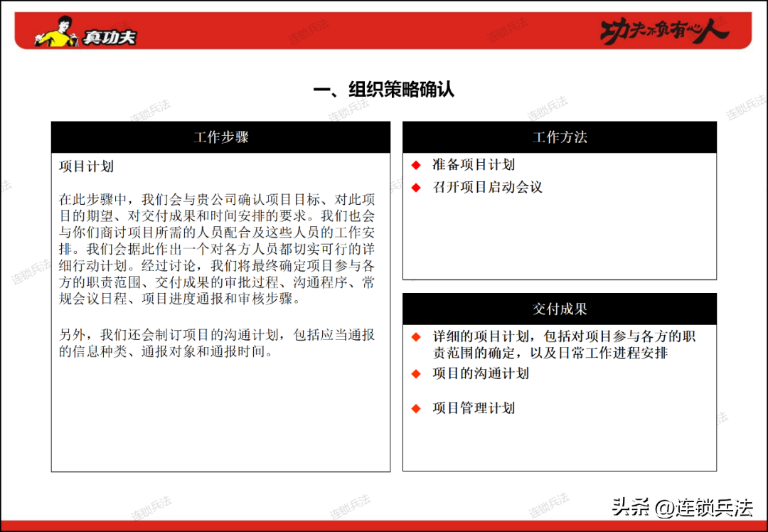Click the line starting 详细的项目计划，包括对项目参与
The image size is (768, 532).
click(564, 336)
